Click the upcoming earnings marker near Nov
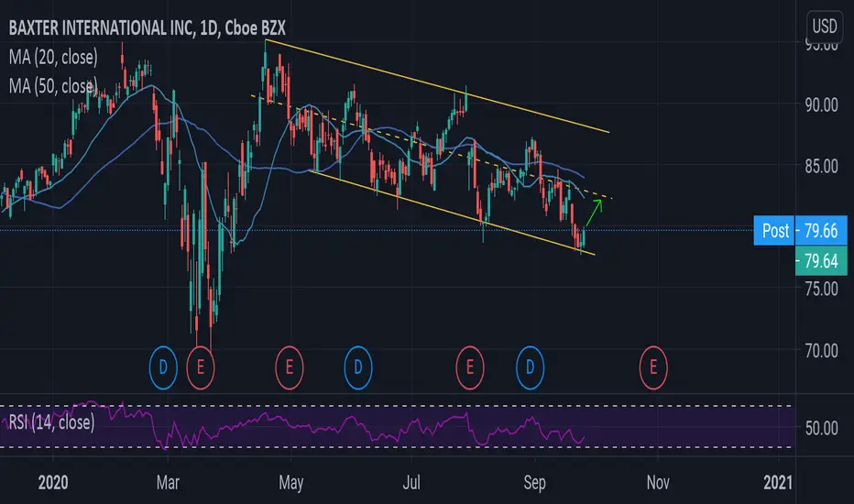 coord(653,367)
